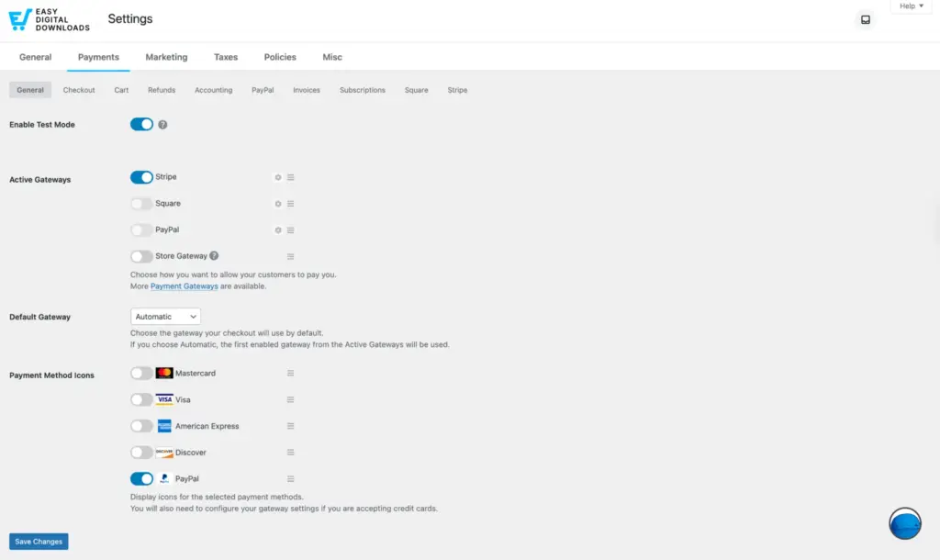Click the drag handle beside Mastercard
Image resolution: width=940 pixels, height=560 pixels.
coord(290,373)
